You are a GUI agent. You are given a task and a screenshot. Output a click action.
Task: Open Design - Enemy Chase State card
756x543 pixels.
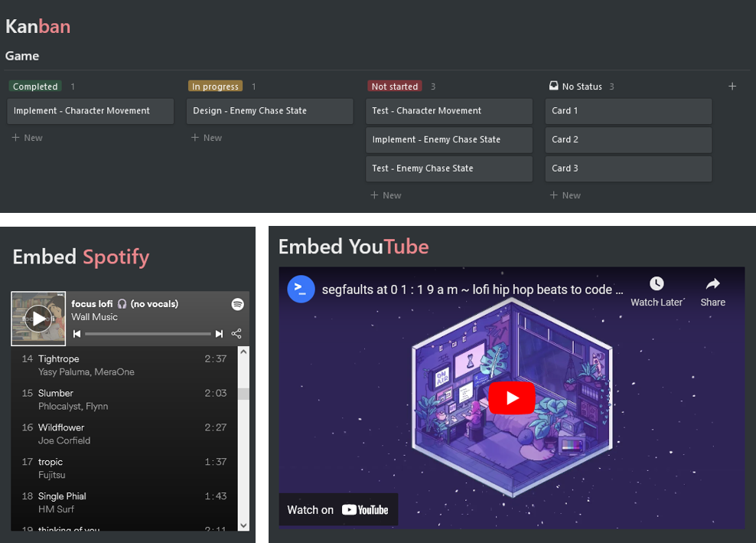tap(269, 111)
